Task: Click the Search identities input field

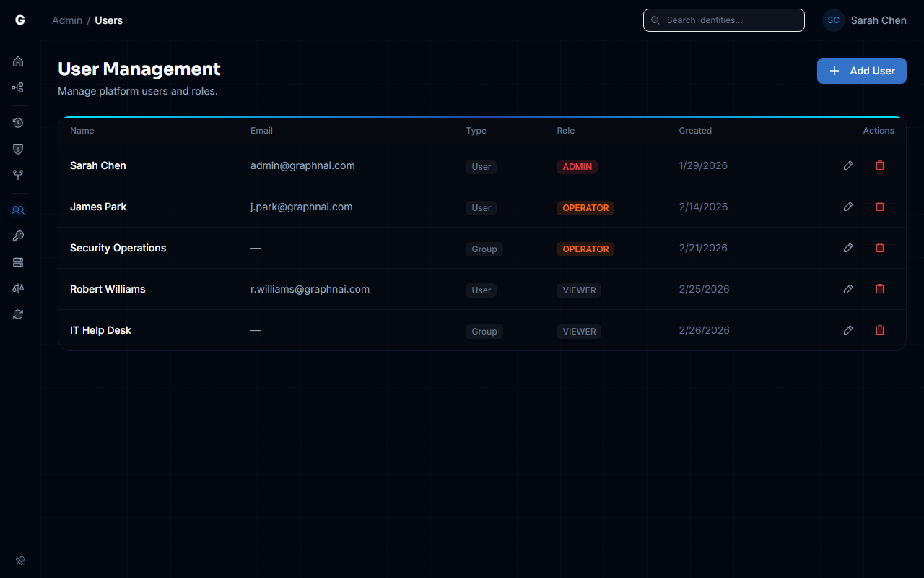Action: click(x=723, y=20)
